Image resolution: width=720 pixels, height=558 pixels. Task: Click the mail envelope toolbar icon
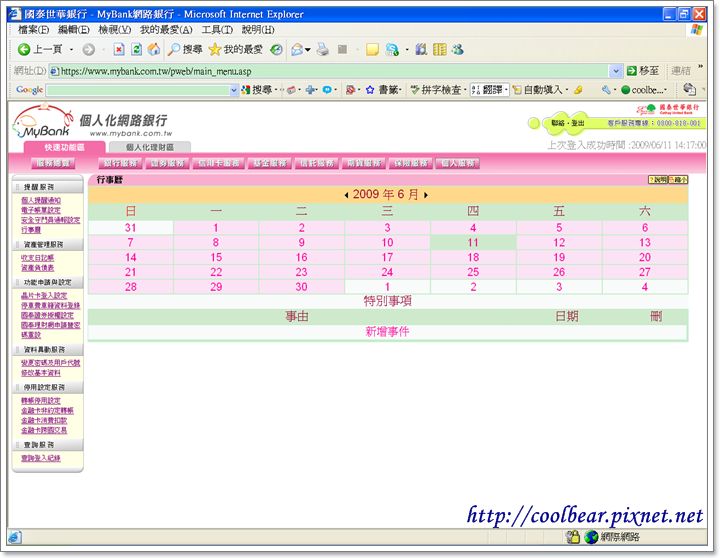click(x=297, y=50)
